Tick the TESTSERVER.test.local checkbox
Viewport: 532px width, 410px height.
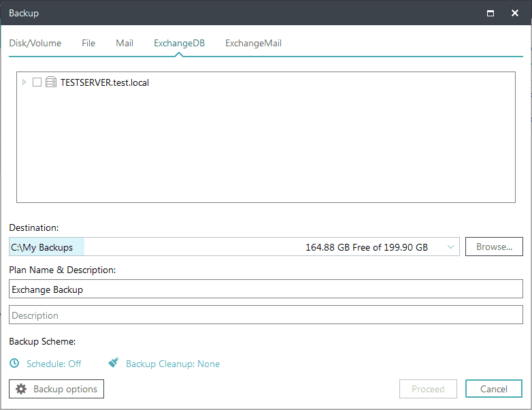coord(37,82)
